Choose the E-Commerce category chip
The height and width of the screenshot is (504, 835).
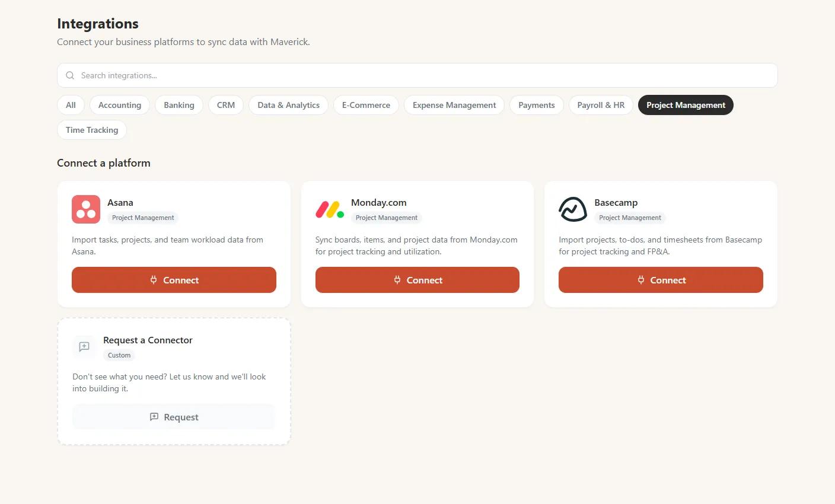pos(366,105)
